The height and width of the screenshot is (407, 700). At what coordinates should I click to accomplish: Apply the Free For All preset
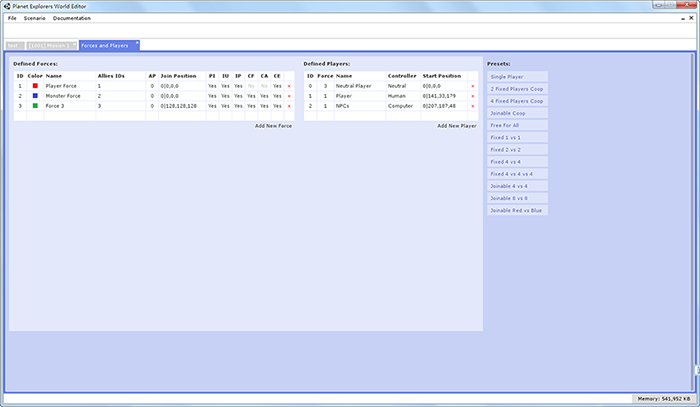pos(517,125)
